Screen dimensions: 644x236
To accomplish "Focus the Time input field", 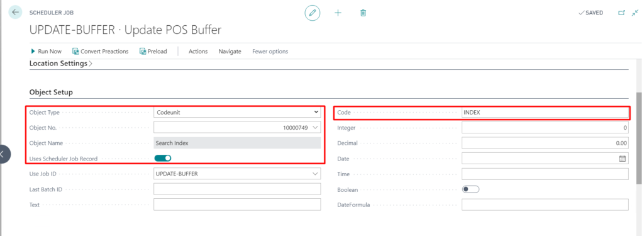I will tap(545, 174).
